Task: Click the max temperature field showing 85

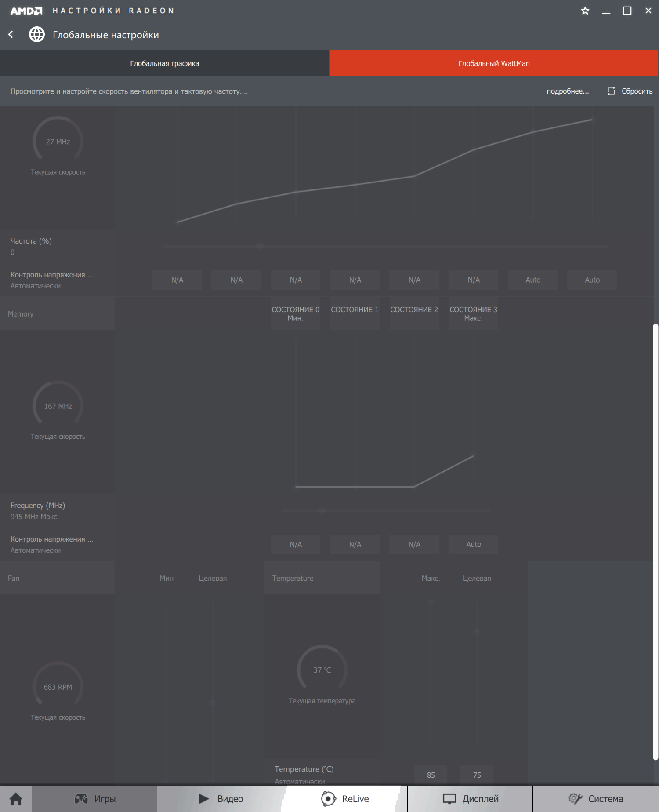Action: click(431, 775)
